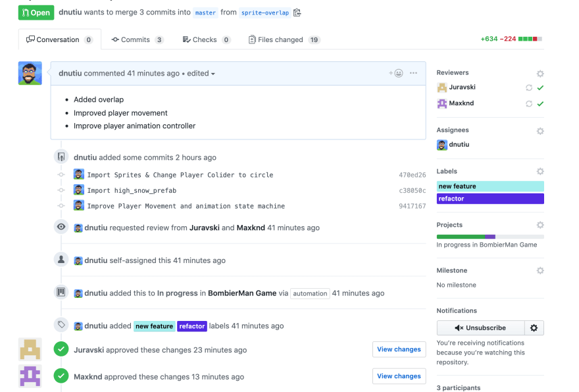Click the Maxknd reviewer avatar in sidebar

click(x=441, y=103)
